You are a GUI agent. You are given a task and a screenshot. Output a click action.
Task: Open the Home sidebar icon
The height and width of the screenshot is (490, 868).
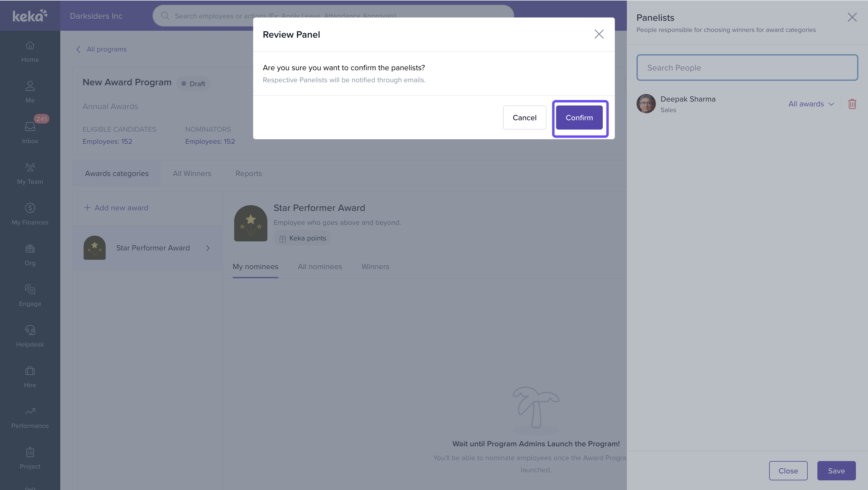click(30, 46)
